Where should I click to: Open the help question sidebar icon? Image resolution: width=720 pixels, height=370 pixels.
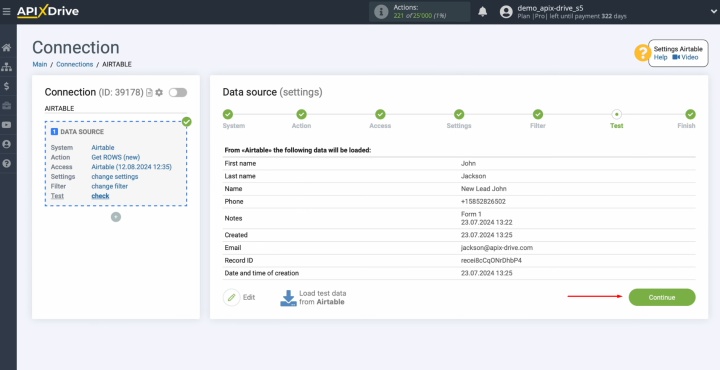click(6, 163)
